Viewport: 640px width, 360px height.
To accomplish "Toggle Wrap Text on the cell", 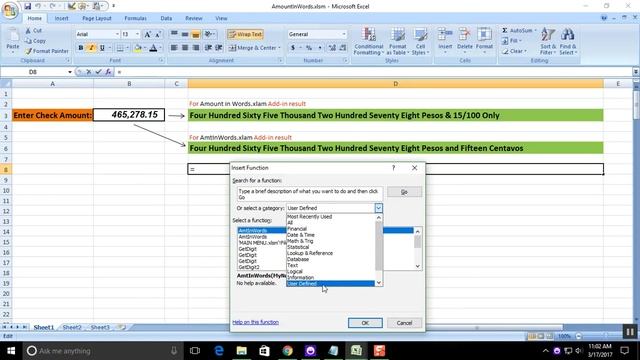I will click(245, 34).
